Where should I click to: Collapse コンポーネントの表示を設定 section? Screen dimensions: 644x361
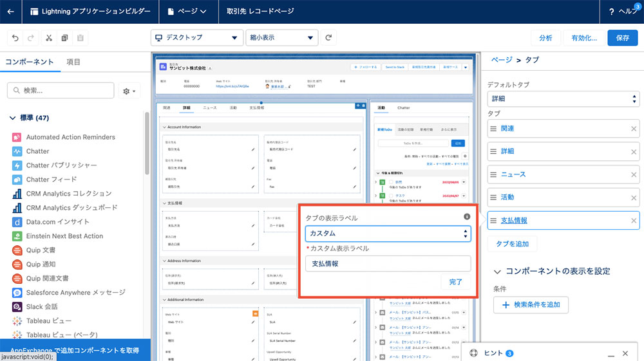(x=497, y=272)
